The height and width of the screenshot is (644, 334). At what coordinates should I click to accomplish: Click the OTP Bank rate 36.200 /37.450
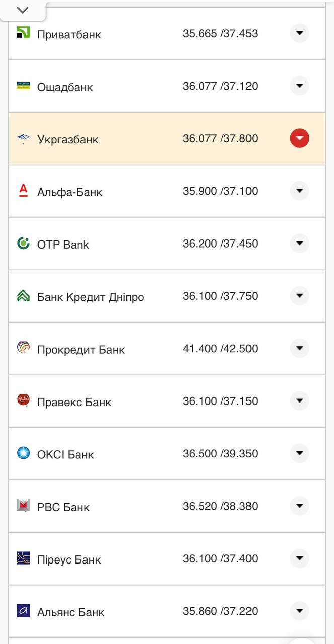coord(220,244)
